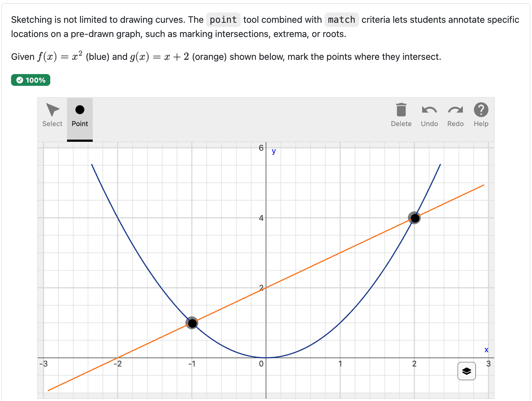Redo the reverted sketch action
This screenshot has width=532, height=401.
[x=455, y=115]
